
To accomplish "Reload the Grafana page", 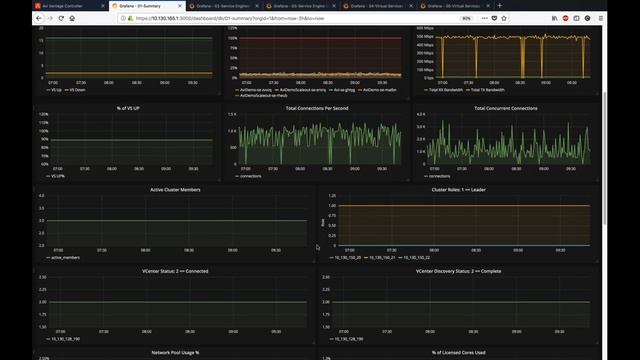I will (61, 18).
